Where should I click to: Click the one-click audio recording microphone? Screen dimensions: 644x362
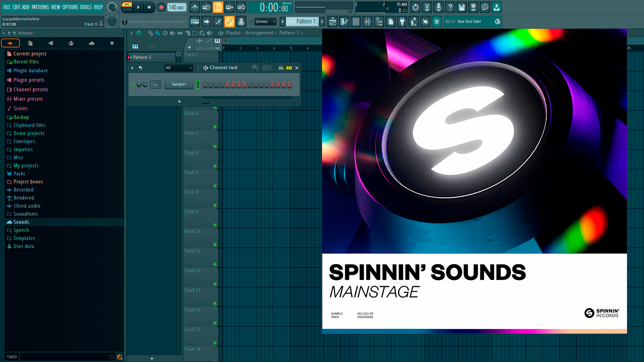click(x=438, y=7)
